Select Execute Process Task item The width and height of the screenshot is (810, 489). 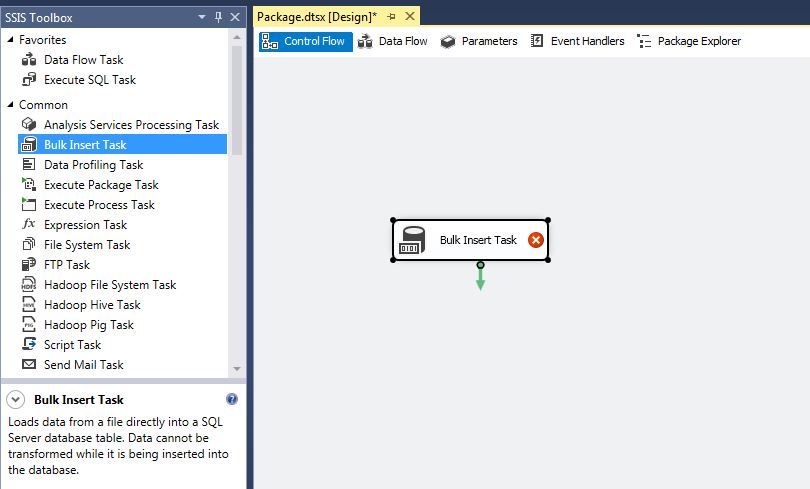pos(99,204)
